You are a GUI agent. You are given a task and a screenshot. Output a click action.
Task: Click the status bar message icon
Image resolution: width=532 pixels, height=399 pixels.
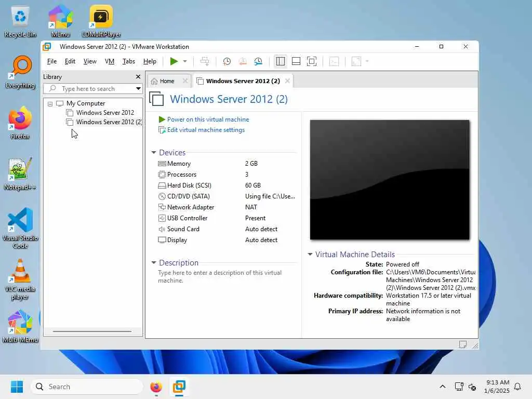tap(462, 344)
